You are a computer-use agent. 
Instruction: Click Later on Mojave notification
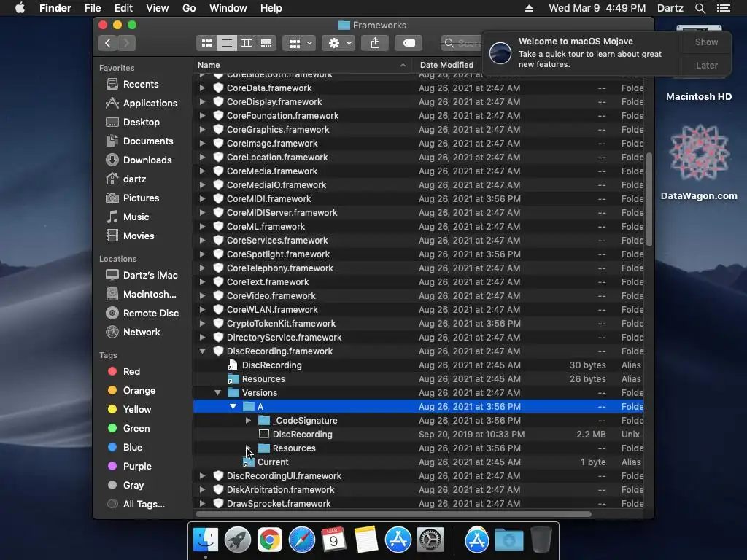[706, 66]
